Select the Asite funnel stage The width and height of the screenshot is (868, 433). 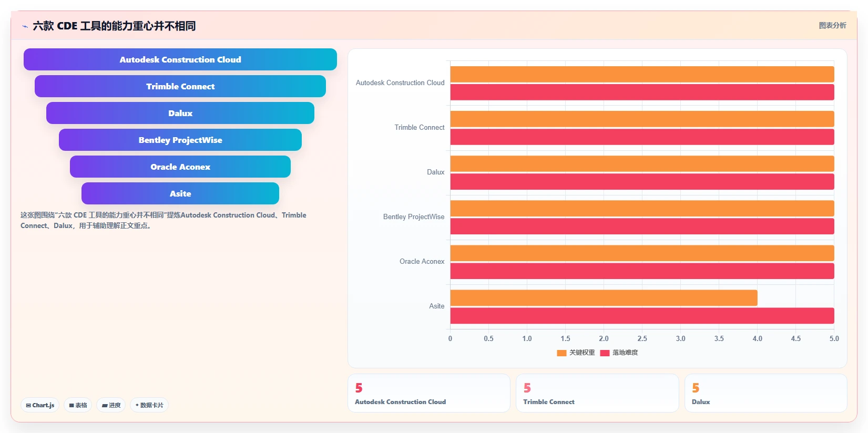click(x=180, y=193)
